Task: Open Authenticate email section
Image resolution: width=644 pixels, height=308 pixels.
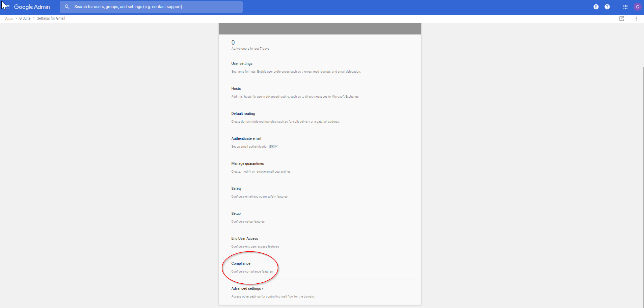Action: (320, 143)
